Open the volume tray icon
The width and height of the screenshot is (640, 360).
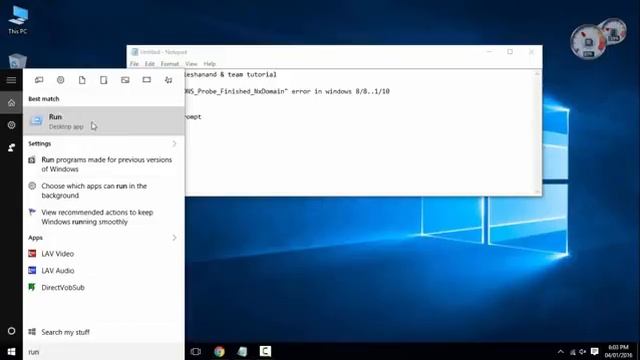pyautogui.click(x=582, y=352)
